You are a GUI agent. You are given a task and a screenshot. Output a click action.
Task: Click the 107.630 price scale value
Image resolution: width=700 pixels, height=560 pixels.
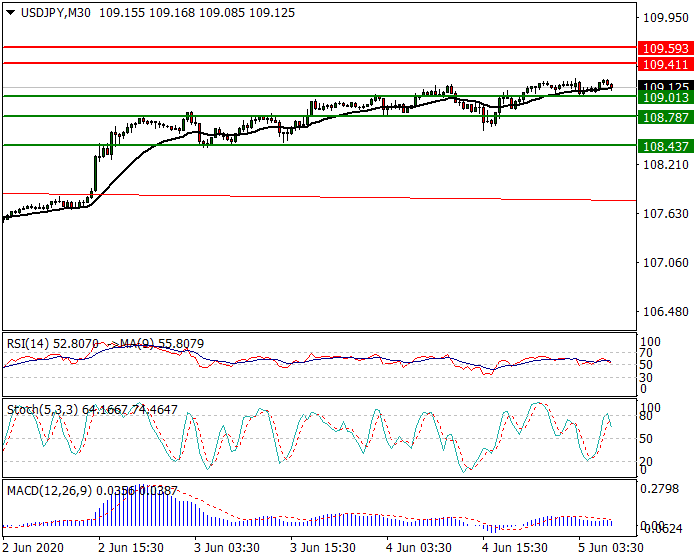point(666,214)
